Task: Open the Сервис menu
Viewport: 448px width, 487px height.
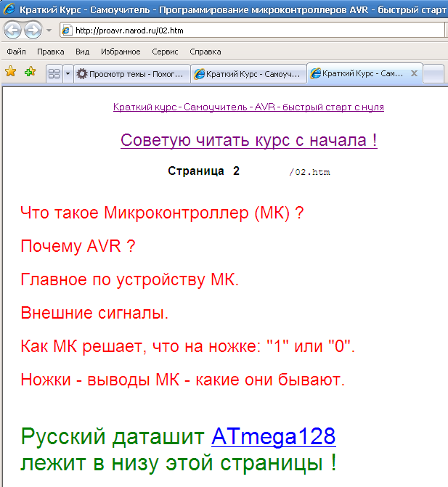Action: [165, 52]
